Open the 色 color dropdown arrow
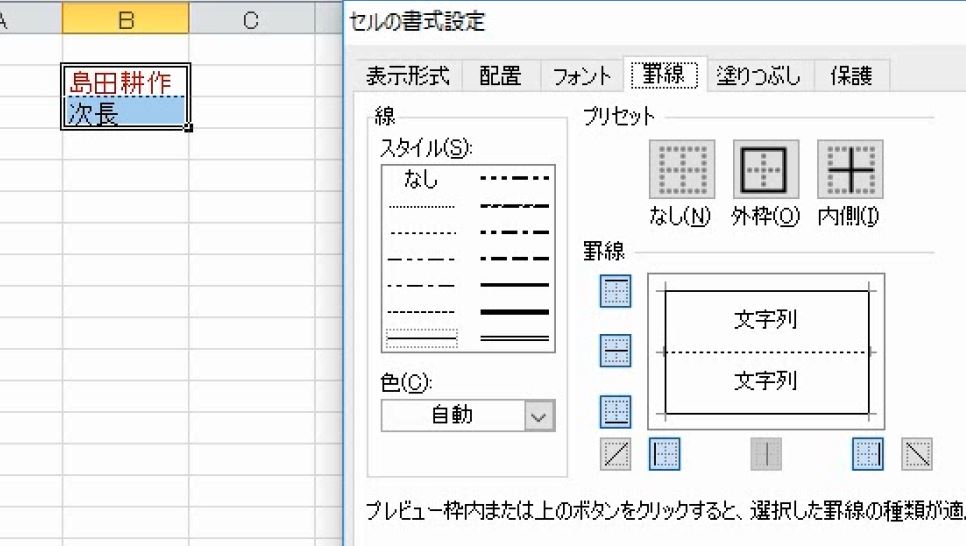This screenshot has width=966, height=546. 539,416
